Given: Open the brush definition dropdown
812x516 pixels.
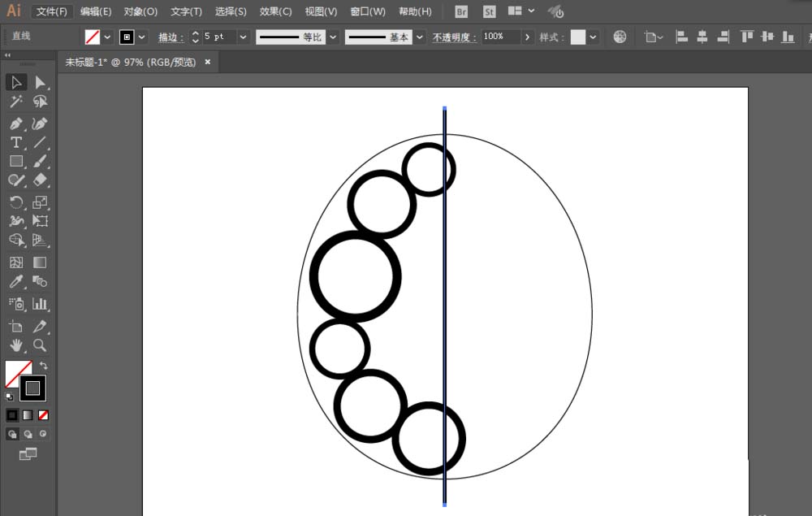Looking at the screenshot, I should tap(419, 37).
